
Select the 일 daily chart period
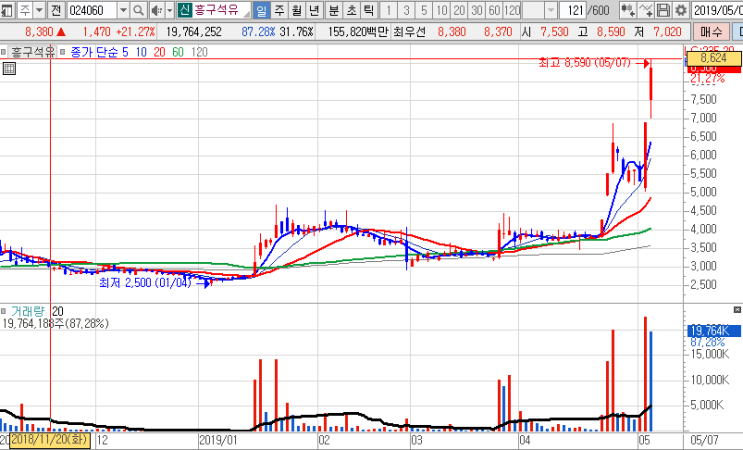pos(261,9)
